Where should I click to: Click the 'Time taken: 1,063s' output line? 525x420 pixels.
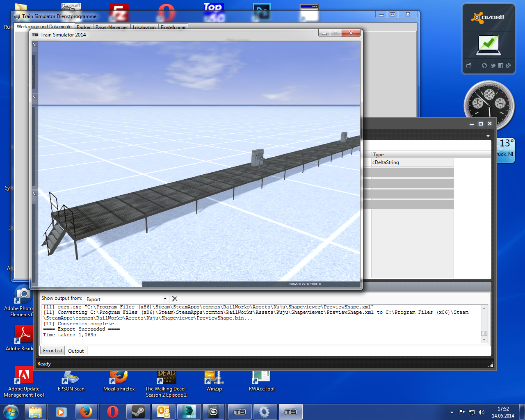point(69,335)
